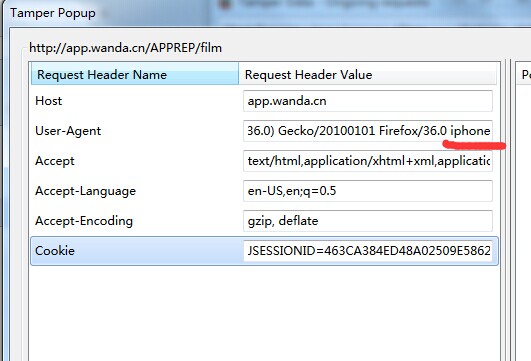Select the Accept-Encoding row label
The image size is (531, 361).
click(x=84, y=221)
